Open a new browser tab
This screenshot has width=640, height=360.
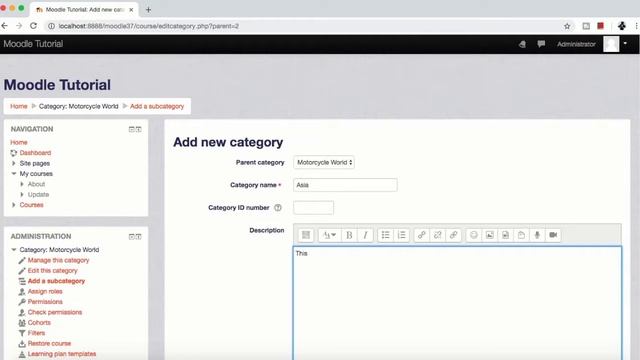click(148, 9)
